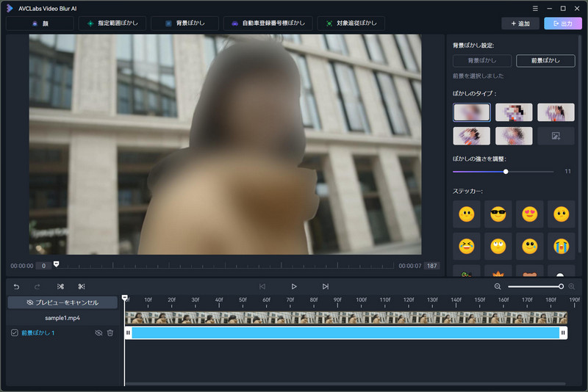Choose the third blur type thumbnail

pos(556,112)
